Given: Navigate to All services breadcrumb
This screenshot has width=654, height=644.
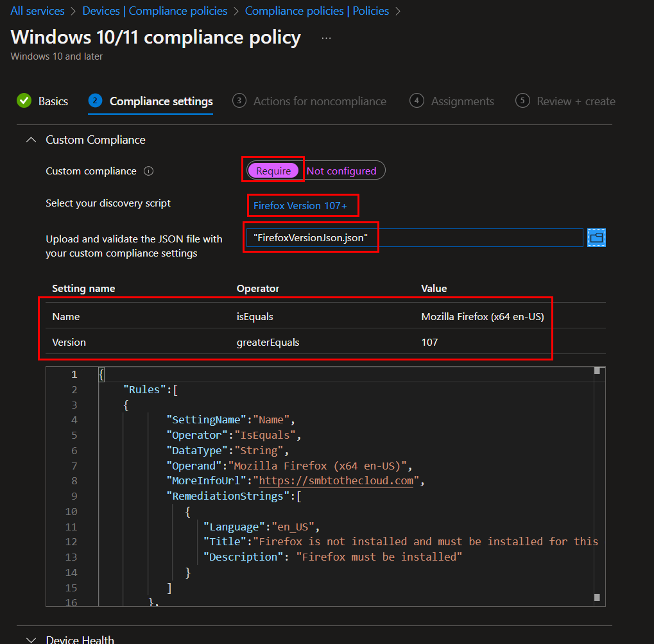Looking at the screenshot, I should 37,11.
